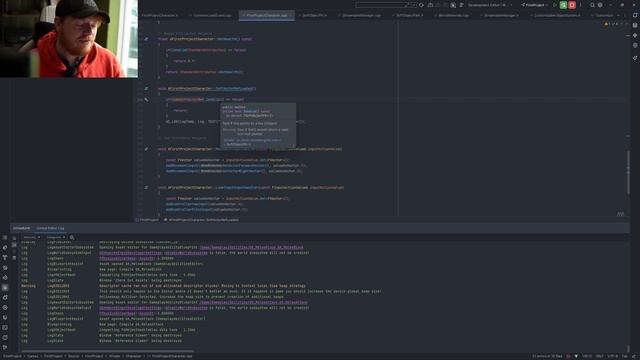Click the bottom-right corner status bar icon
The width and height of the screenshot is (640, 360).
[x=635, y=356]
